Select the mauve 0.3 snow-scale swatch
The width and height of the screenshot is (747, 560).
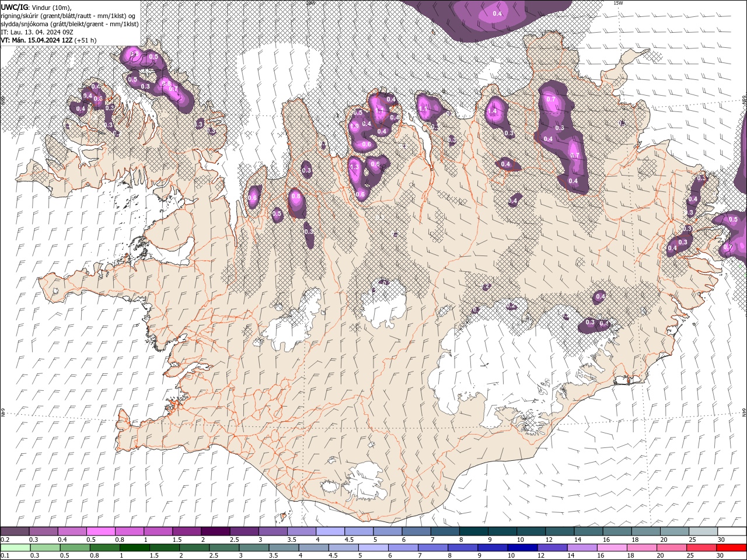click(x=44, y=531)
